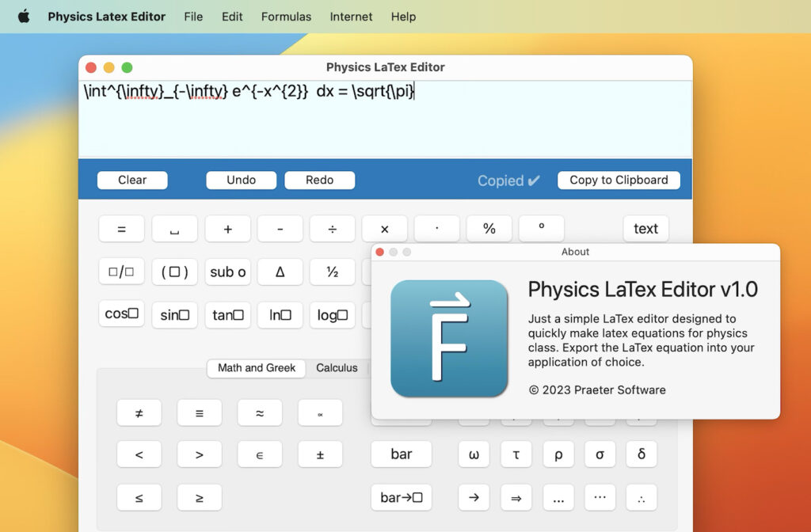
Task: Insert the tan function
Action: click(227, 315)
